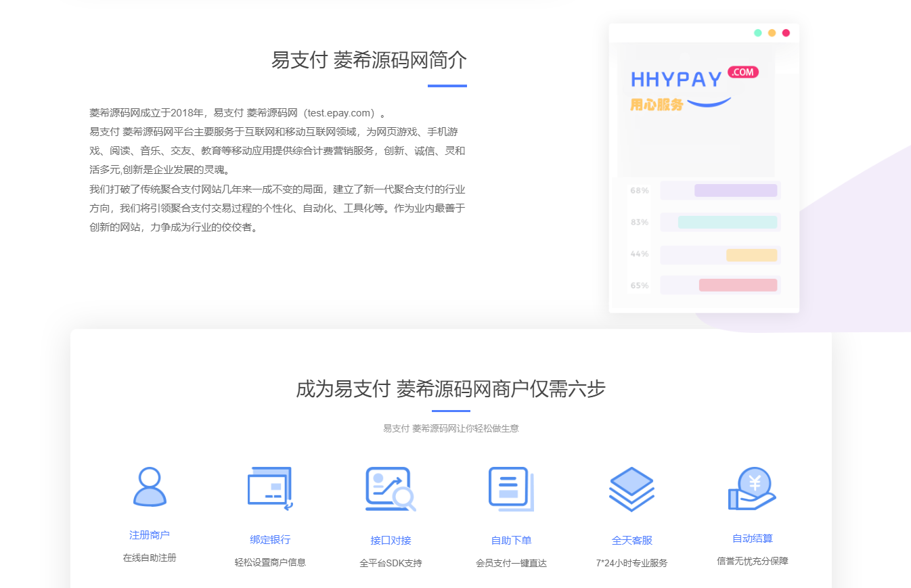Click the 44% label

pyautogui.click(x=640, y=254)
